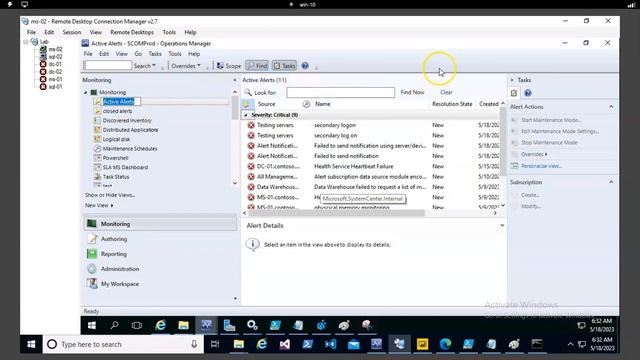Open the Overrides submenu in Tasks pane
Screen dimensions: 640x360
coord(534,154)
